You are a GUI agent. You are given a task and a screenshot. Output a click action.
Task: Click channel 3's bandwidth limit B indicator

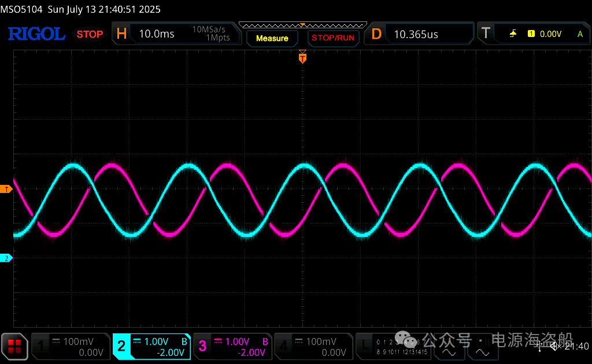pyautogui.click(x=265, y=341)
